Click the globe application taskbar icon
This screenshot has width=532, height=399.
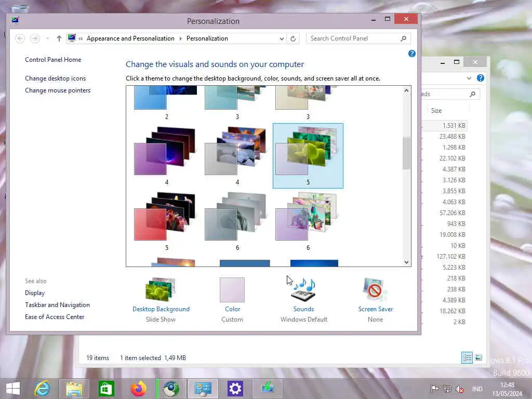(171, 389)
